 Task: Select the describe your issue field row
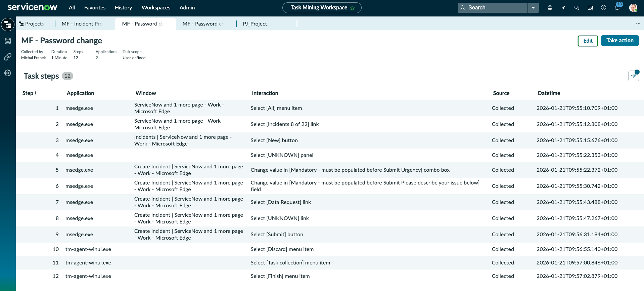point(330,186)
